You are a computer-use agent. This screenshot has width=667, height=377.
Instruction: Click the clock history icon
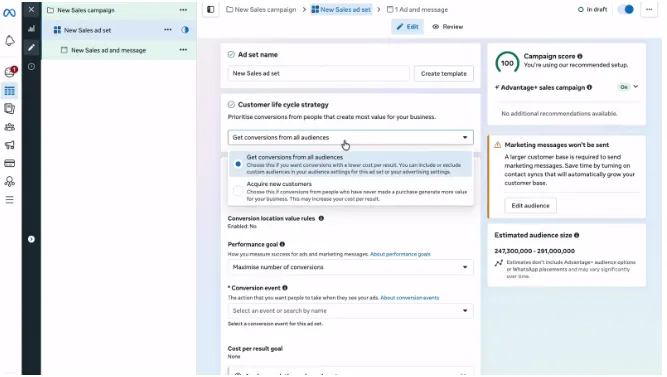[31, 66]
